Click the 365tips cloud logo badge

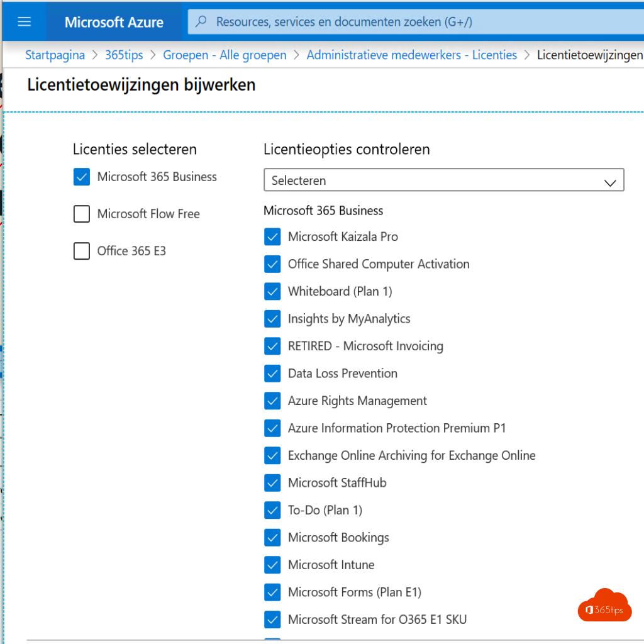604,606
